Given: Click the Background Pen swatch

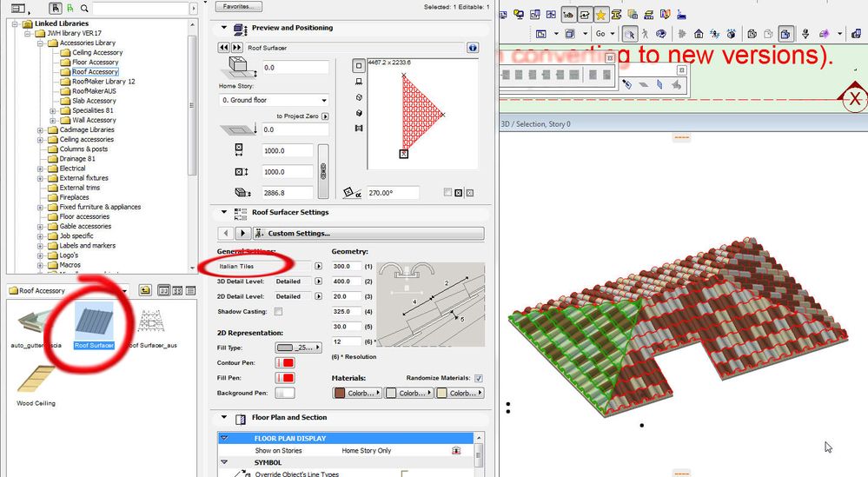Looking at the screenshot, I should coord(285,393).
